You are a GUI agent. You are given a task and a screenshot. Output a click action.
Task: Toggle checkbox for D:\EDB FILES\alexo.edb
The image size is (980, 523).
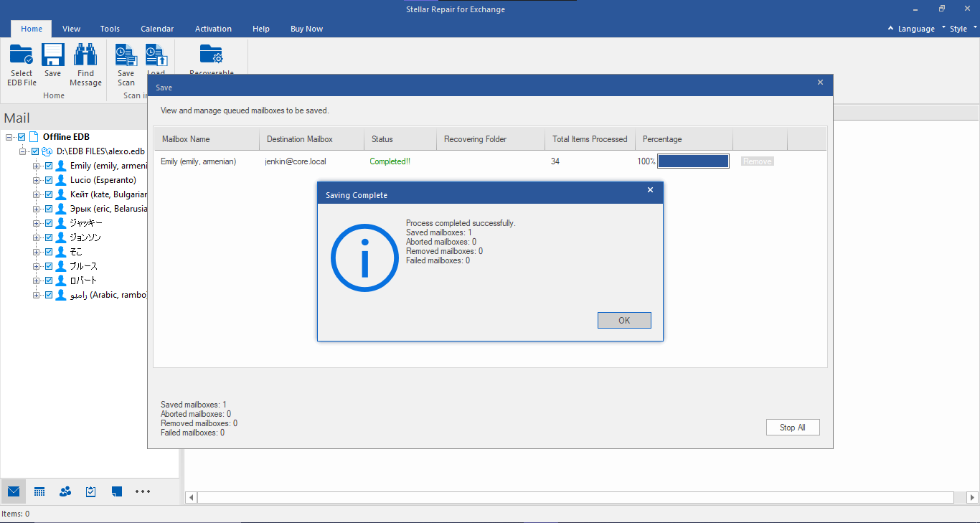35,151
